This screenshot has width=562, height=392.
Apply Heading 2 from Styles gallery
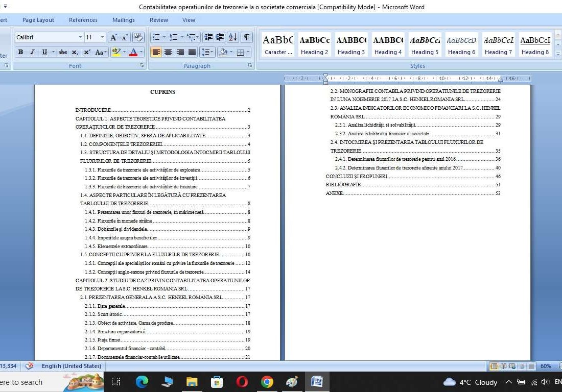[x=314, y=43]
